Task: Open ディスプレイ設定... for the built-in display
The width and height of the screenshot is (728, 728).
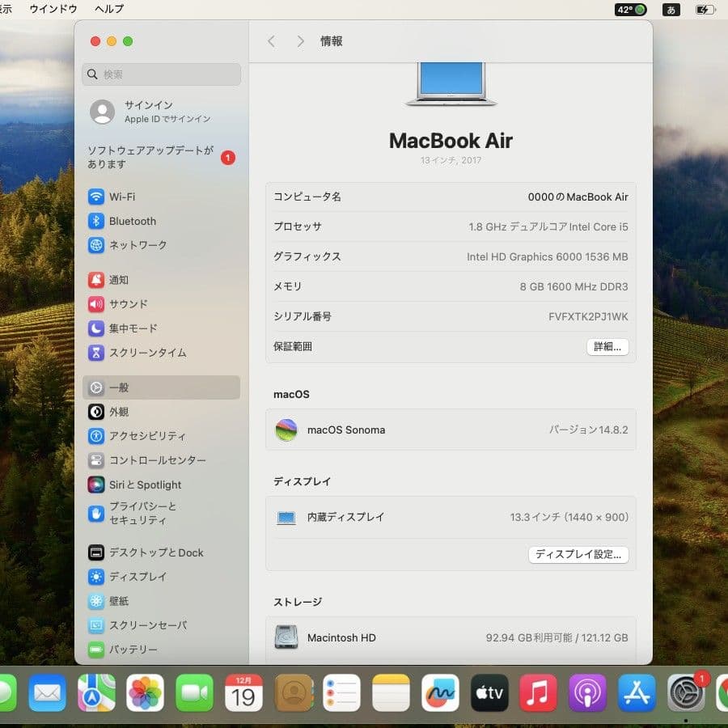Action: tap(578, 555)
